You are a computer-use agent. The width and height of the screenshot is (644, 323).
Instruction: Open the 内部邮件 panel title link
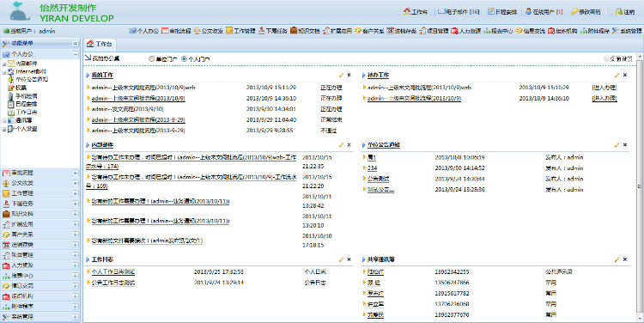click(x=102, y=145)
